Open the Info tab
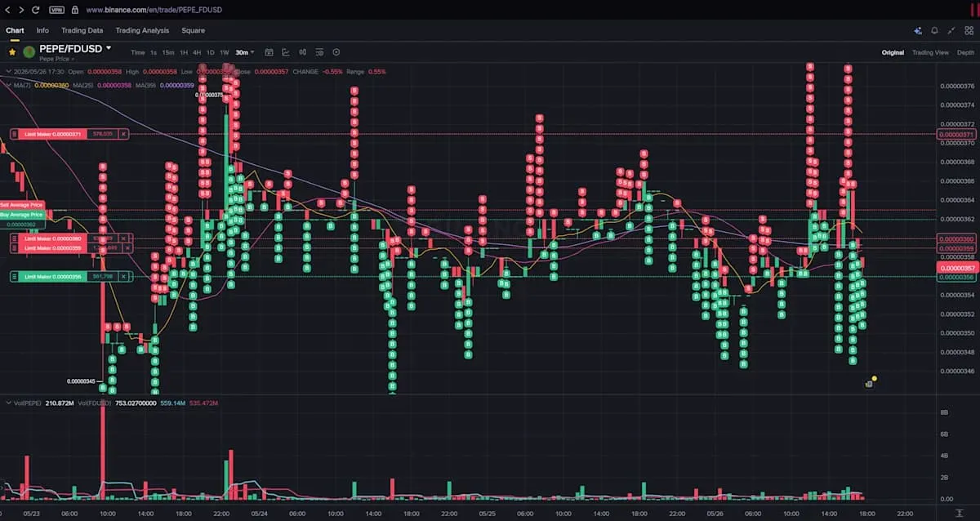This screenshot has height=521, width=980. 42,30
